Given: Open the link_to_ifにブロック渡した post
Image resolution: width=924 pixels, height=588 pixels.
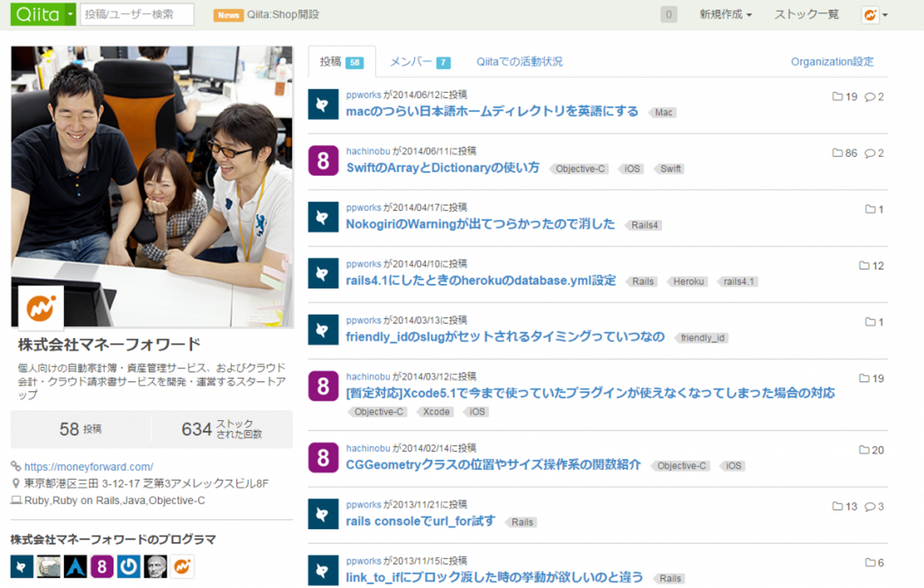Looking at the screenshot, I should (x=495, y=577).
